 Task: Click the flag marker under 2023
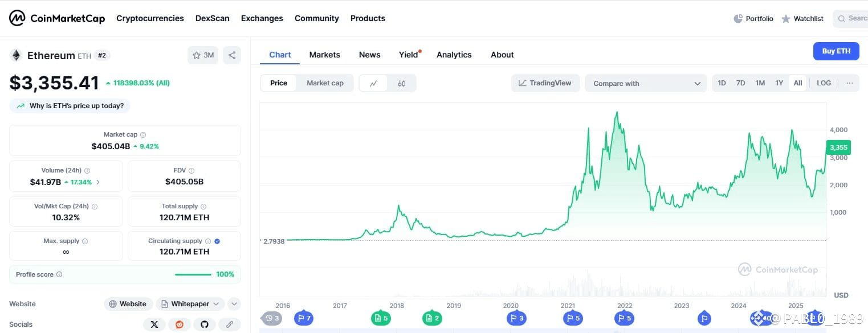704,318
